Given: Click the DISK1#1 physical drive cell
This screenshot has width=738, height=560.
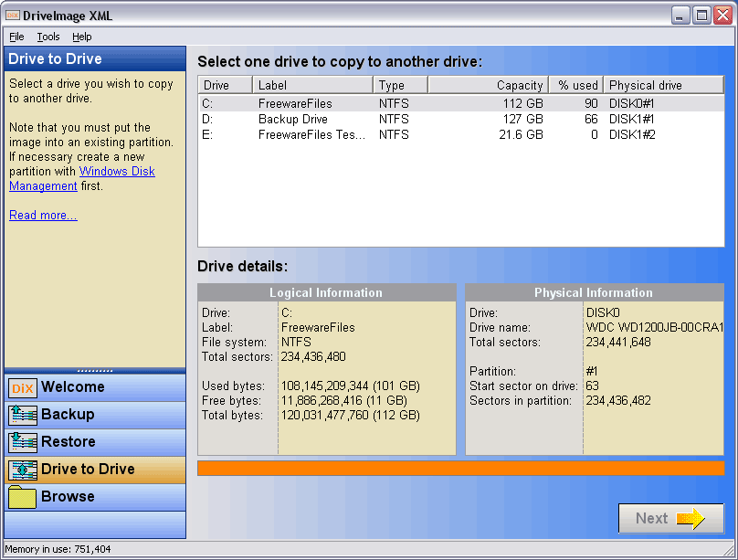Looking at the screenshot, I should (631, 119).
